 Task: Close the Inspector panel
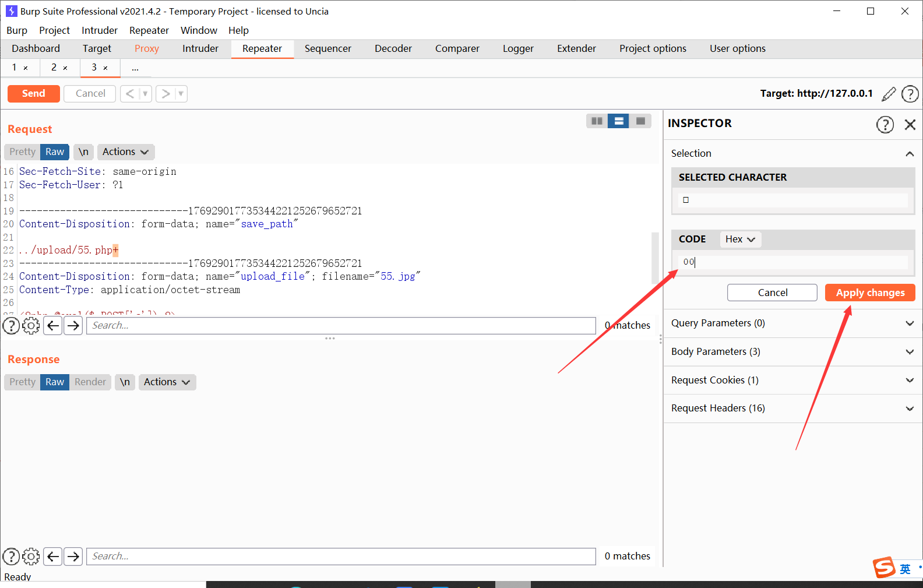pyautogui.click(x=910, y=124)
